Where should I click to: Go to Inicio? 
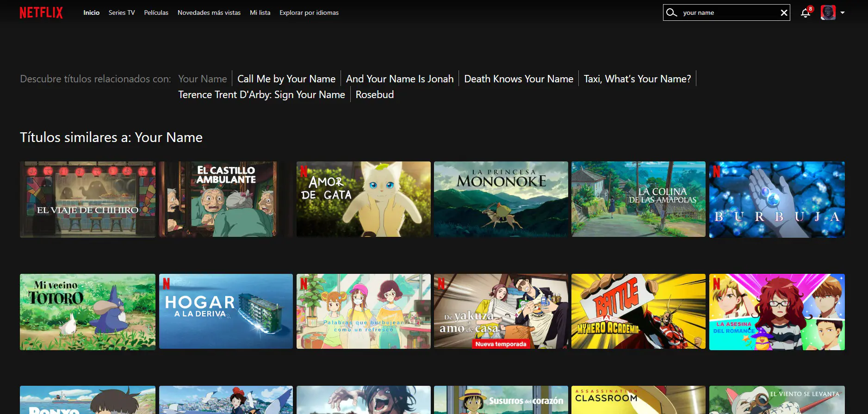tap(92, 12)
